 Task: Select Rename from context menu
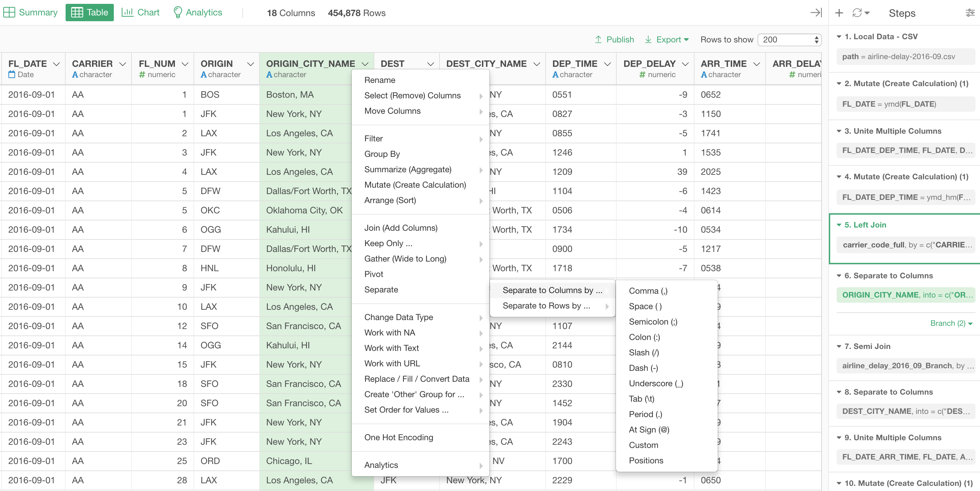[x=420, y=80]
